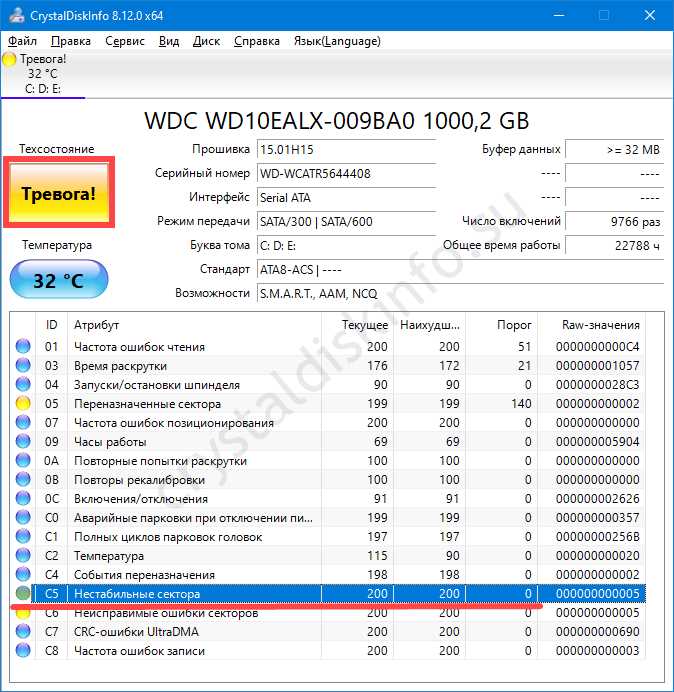Click status icon for C4 События переназначения
The width and height of the screenshot is (674, 692).
coord(23,574)
